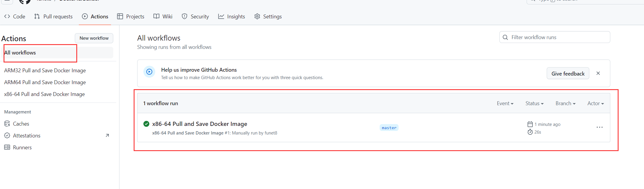Open the x86-64 Pull and Save run
Image resolution: width=644 pixels, height=189 pixels.
[x=200, y=124]
